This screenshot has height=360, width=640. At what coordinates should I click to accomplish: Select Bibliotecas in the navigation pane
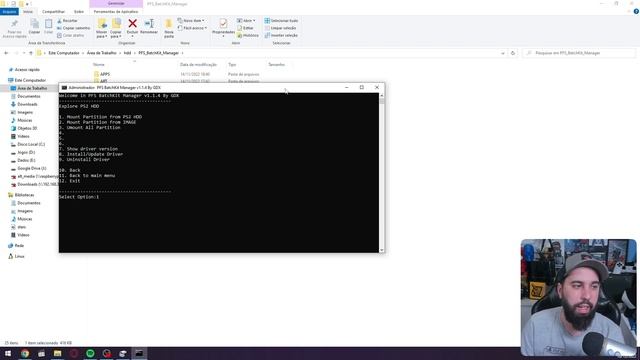tap(24, 195)
